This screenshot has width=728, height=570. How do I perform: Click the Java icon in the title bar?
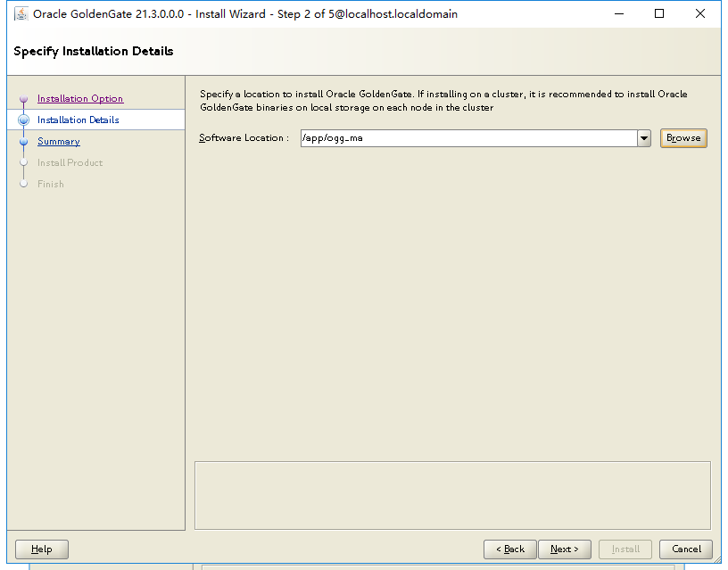[x=21, y=14]
